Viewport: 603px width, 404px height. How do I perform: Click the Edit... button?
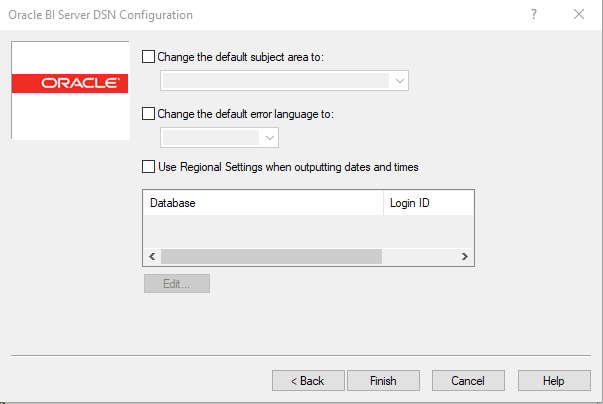click(177, 284)
